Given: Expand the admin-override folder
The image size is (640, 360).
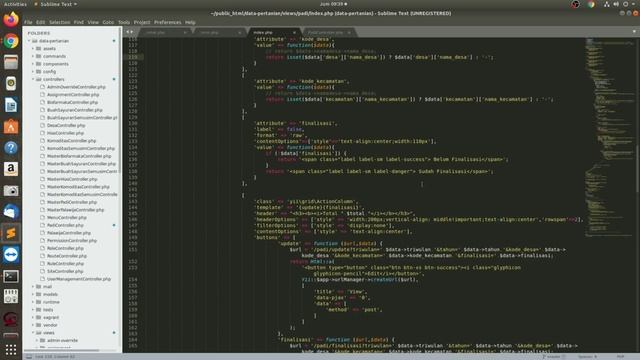Looking at the screenshot, I should [x=37, y=340].
